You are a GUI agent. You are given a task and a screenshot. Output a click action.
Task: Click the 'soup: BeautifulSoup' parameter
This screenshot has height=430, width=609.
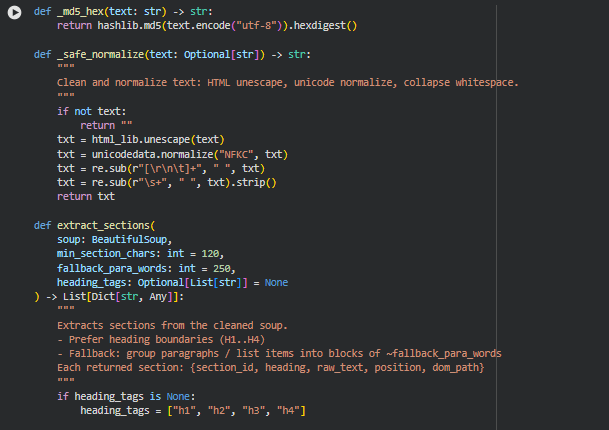[x=115, y=240]
